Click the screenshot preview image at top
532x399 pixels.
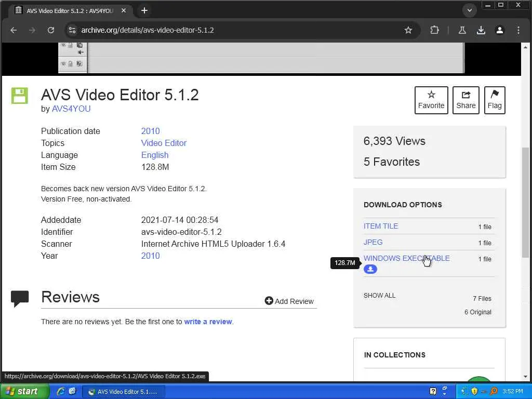pos(261,58)
